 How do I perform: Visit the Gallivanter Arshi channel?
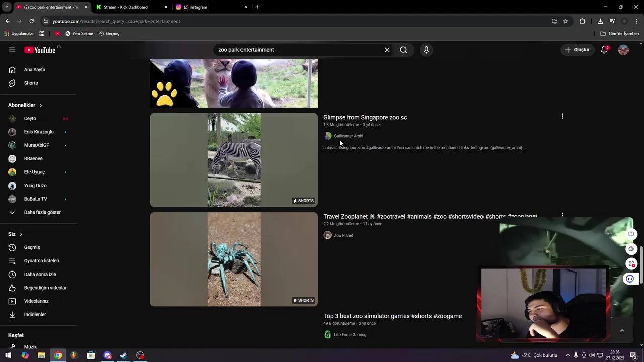pyautogui.click(x=348, y=136)
